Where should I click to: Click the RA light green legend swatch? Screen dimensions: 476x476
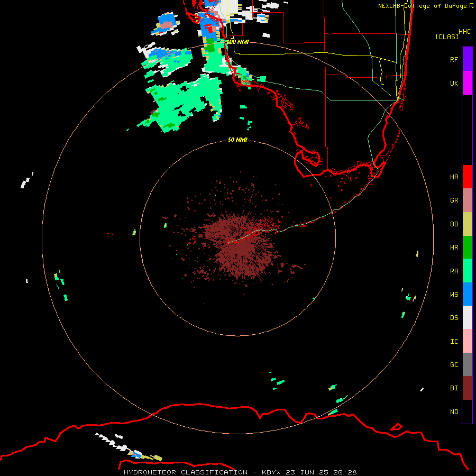click(x=467, y=271)
